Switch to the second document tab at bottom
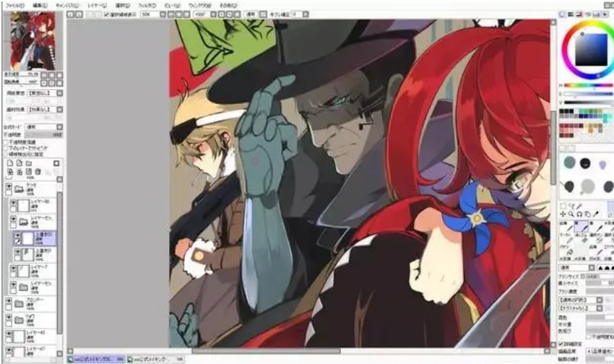Viewport: 614px width, 364px height. (155, 359)
